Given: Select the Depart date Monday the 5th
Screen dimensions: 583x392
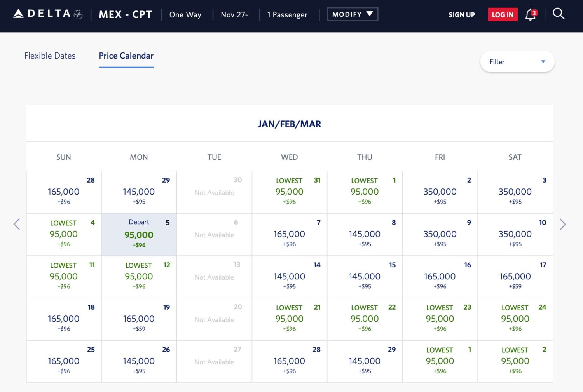Looking at the screenshot, I should point(139,235).
